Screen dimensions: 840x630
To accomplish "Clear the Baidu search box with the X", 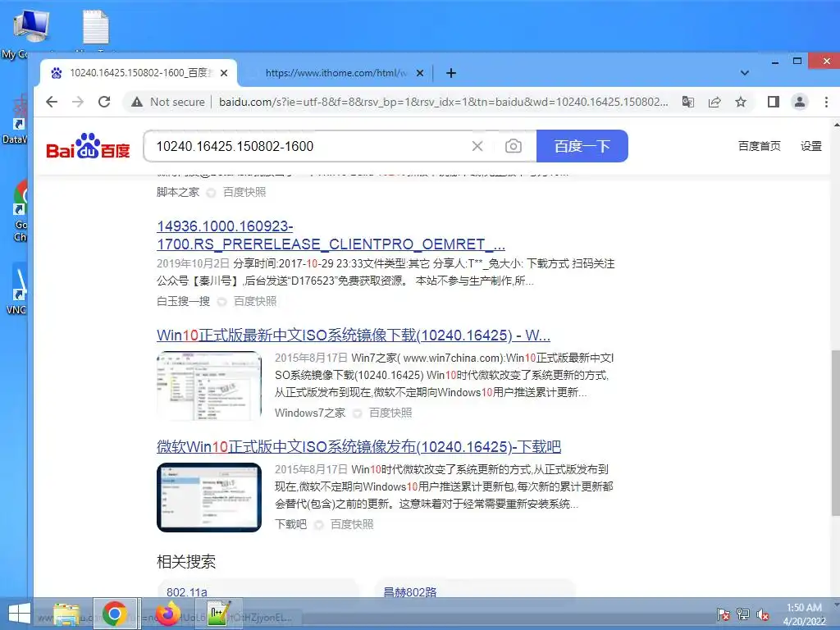I will (x=477, y=146).
